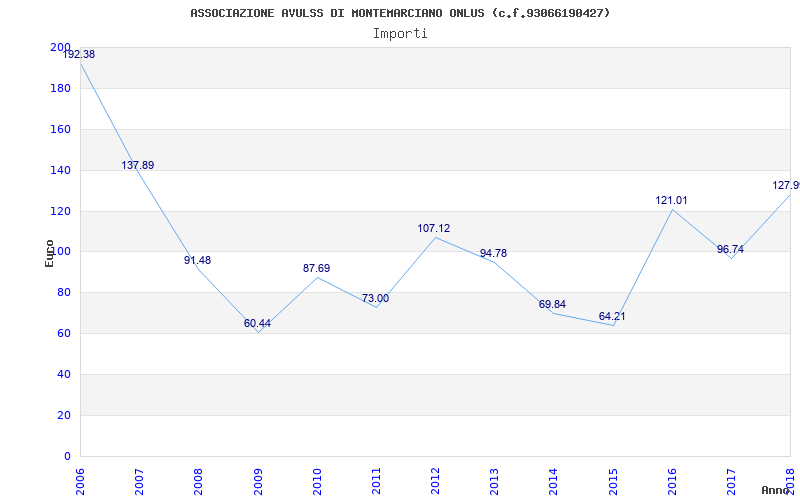This screenshot has height=500, width=800.
Task: Select the 73.00 data label
Action: 376,298
